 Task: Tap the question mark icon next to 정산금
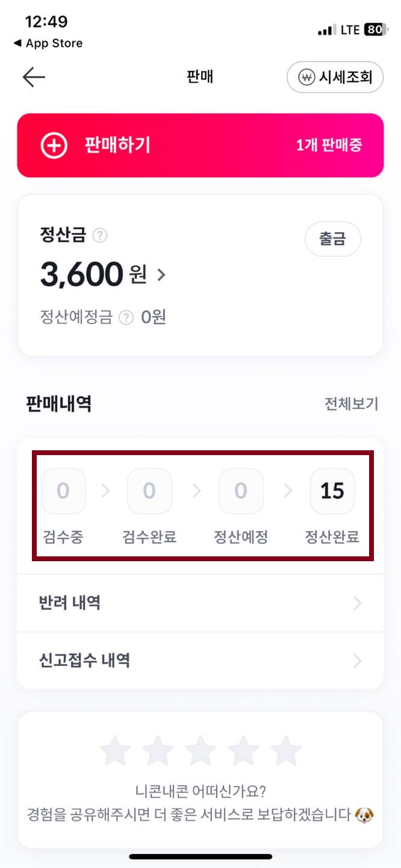[x=101, y=236]
